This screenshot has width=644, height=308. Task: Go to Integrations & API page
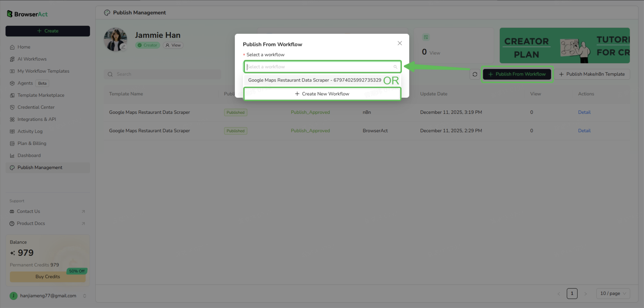click(37, 119)
